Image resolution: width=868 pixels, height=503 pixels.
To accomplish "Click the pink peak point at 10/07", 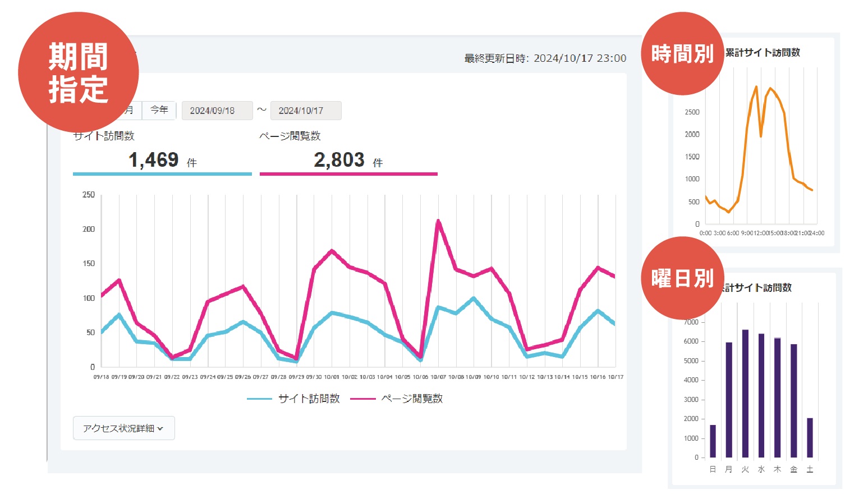I will 438,221.
